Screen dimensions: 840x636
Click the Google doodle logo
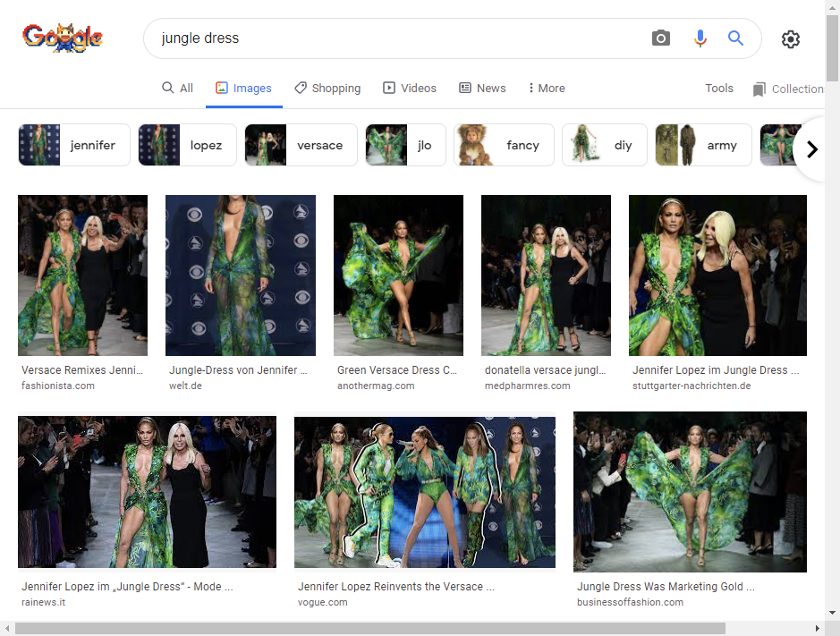point(63,38)
